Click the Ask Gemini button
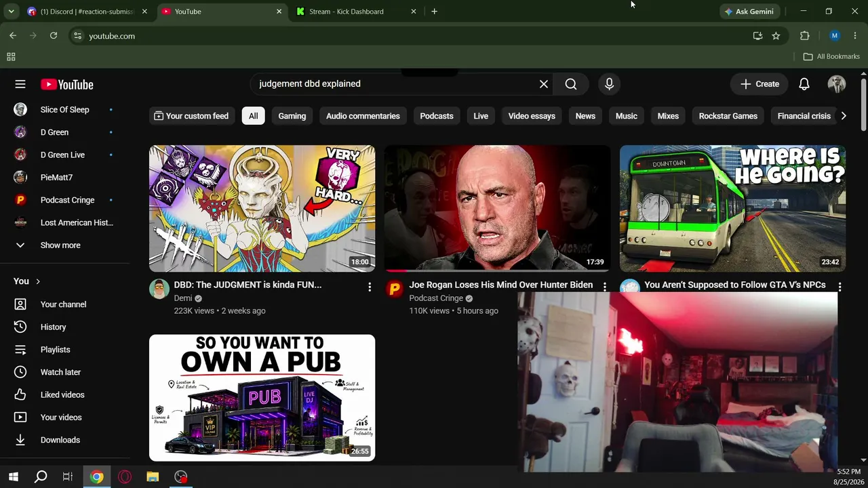Viewport: 868px width, 488px height. (749, 12)
